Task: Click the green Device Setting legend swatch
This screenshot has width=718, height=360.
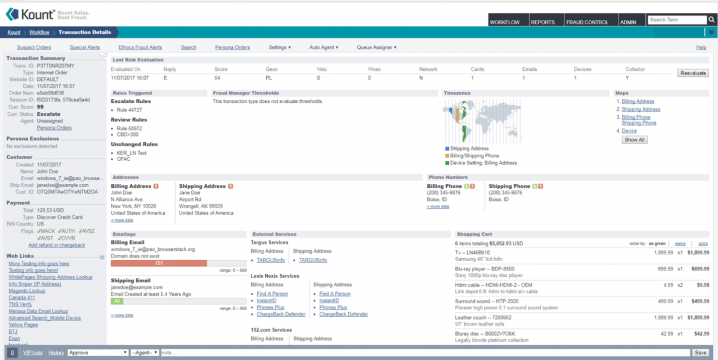Action: pos(447,163)
